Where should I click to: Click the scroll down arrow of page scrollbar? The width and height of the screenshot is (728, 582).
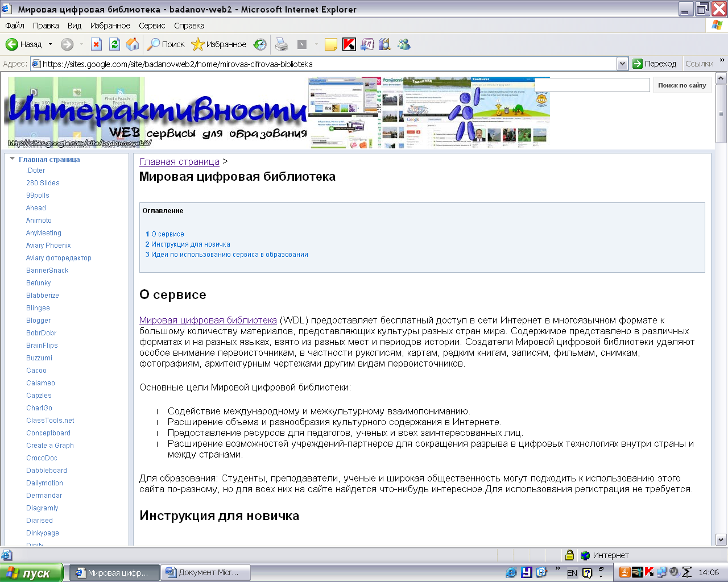[x=721, y=540]
